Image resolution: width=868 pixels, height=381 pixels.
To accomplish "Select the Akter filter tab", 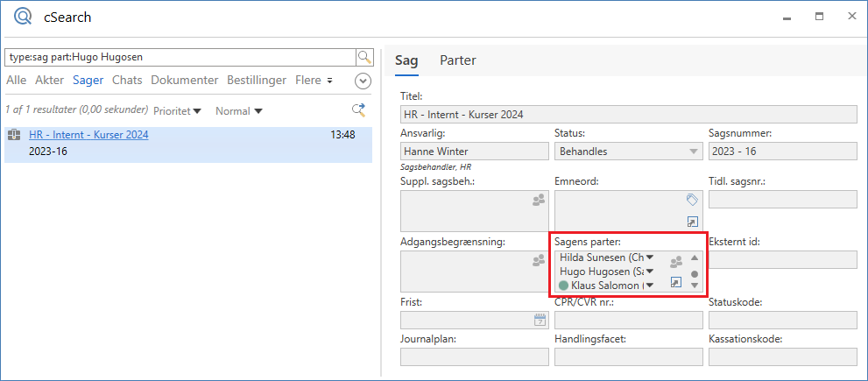I will [x=49, y=81].
